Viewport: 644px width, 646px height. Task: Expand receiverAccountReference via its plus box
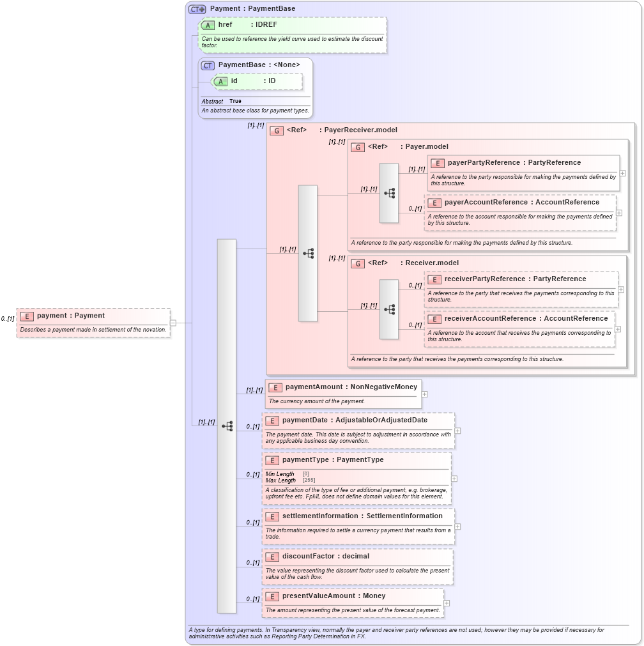[x=618, y=329]
